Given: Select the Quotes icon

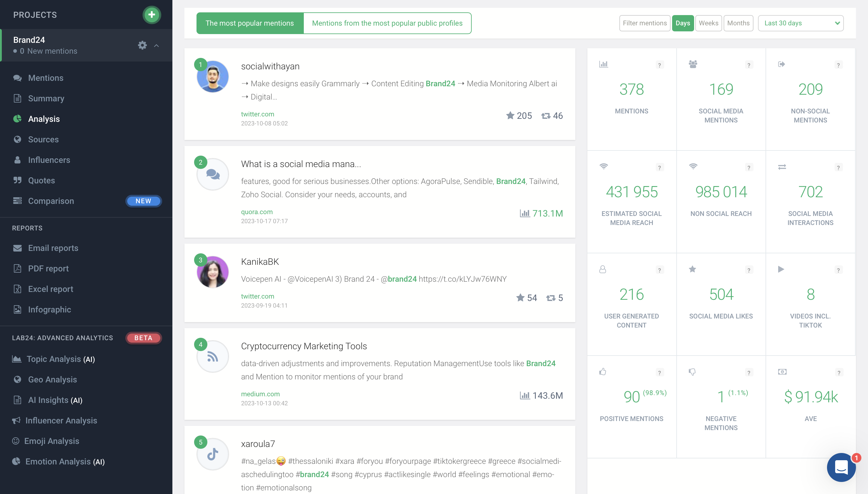Looking at the screenshot, I should coord(18,180).
